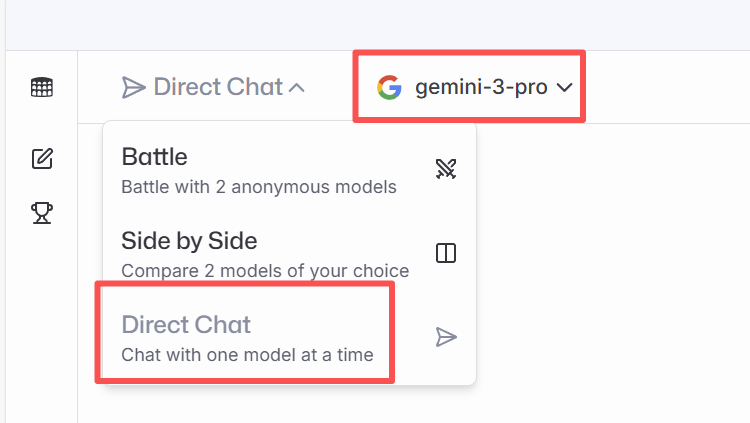Click "Compare 2 models of your choice" text
This screenshot has width=750, height=423.
(265, 271)
